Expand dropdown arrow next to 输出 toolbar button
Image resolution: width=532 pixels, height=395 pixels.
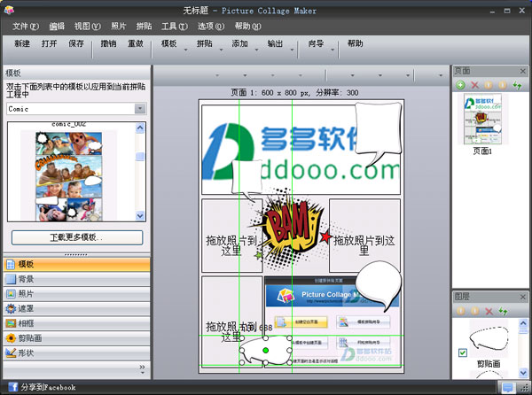[x=292, y=50]
